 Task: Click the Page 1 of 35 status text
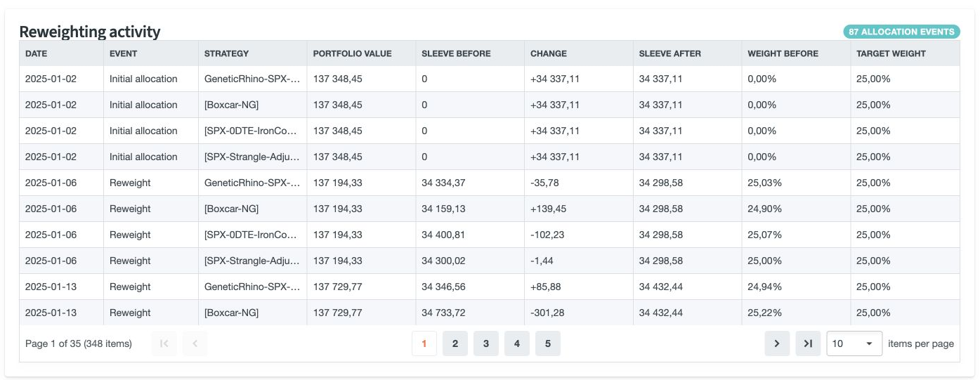click(79, 343)
